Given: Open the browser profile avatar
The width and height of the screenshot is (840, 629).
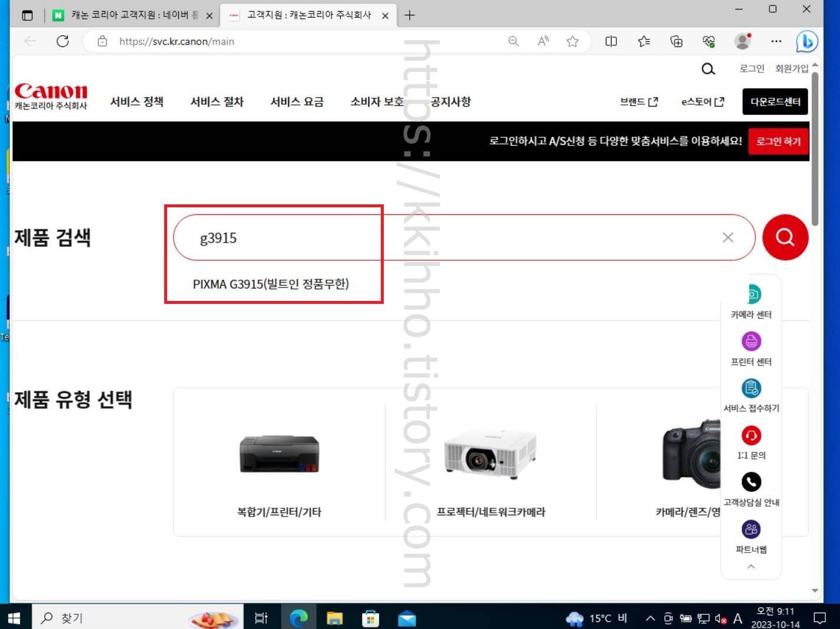Looking at the screenshot, I should click(x=743, y=41).
